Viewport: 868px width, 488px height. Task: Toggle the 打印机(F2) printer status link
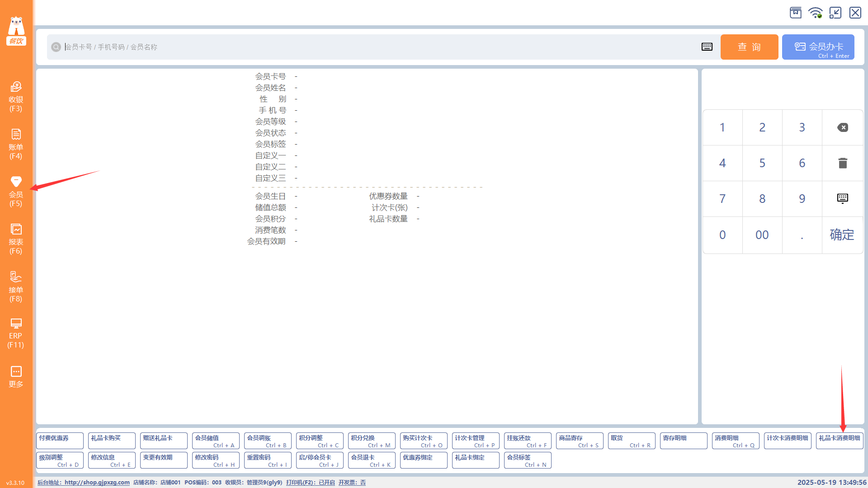(x=310, y=483)
